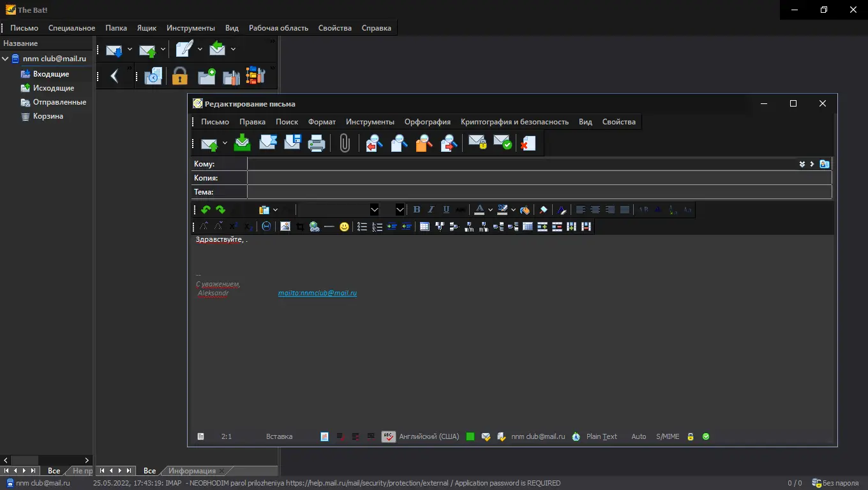Open the Формат menu in editor
868x490 pixels.
click(x=322, y=122)
